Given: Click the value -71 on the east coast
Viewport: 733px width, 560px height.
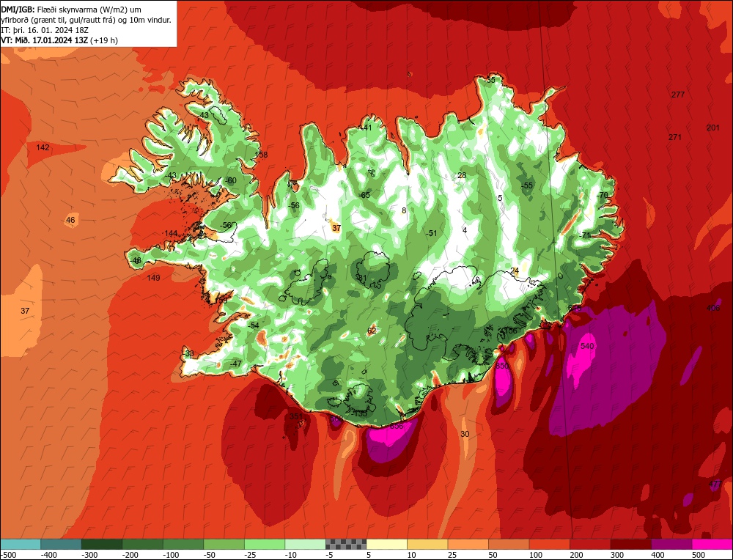Looking at the screenshot, I should (x=585, y=235).
